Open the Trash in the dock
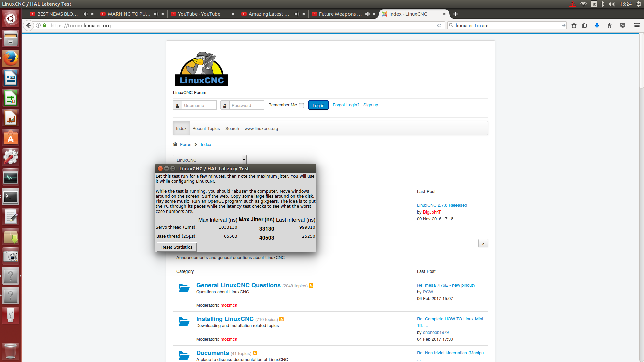644x362 pixels. coord(11,351)
